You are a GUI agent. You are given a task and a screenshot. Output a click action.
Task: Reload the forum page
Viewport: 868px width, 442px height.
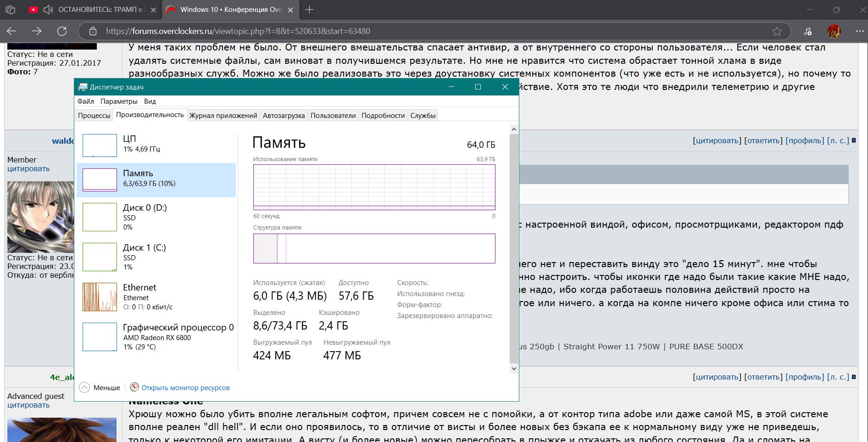[x=62, y=31]
